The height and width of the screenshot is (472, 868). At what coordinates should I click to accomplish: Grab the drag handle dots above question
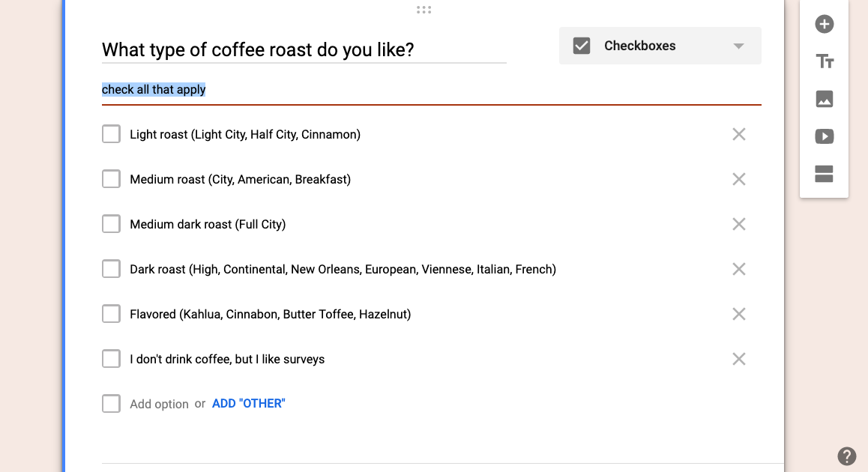(x=424, y=10)
